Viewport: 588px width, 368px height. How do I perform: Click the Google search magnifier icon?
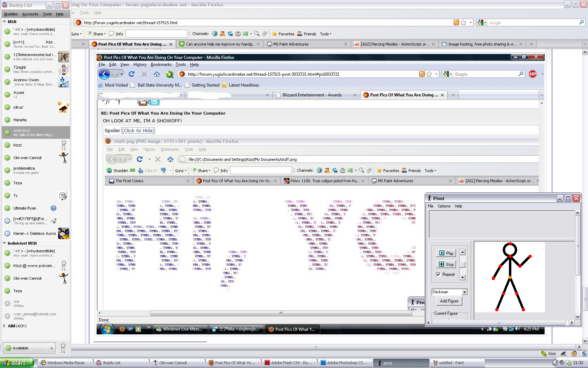(581, 22)
